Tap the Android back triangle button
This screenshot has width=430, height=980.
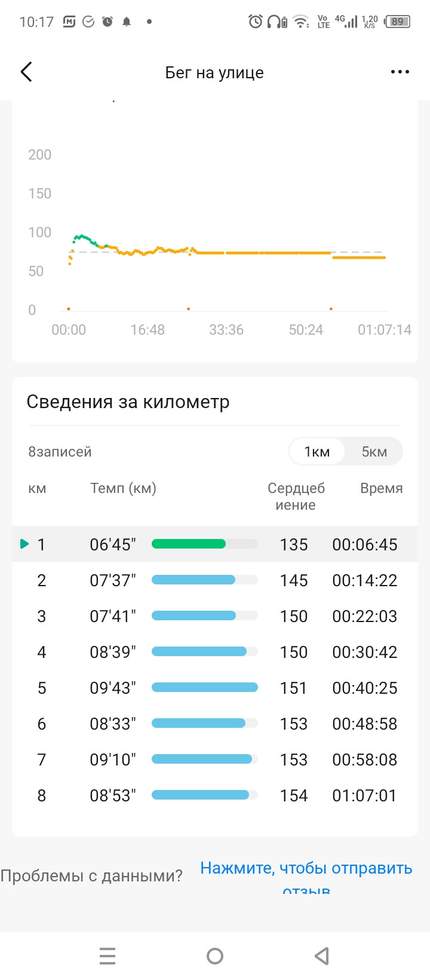322,956
